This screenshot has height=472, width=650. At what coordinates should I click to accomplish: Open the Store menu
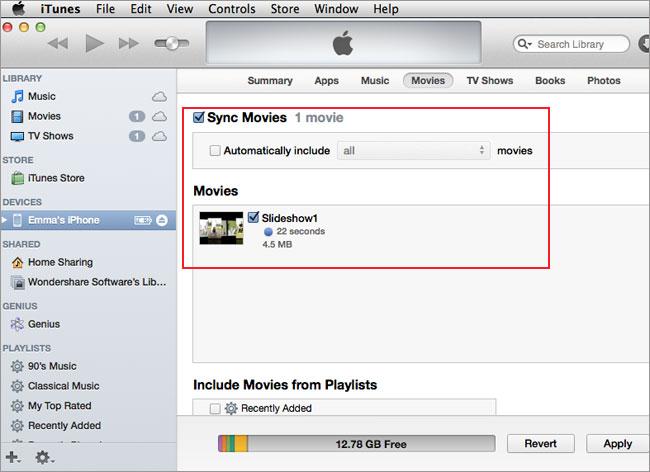[285, 9]
